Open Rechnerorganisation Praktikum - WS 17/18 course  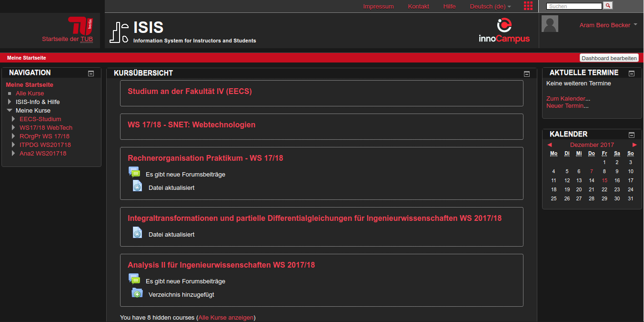[205, 158]
